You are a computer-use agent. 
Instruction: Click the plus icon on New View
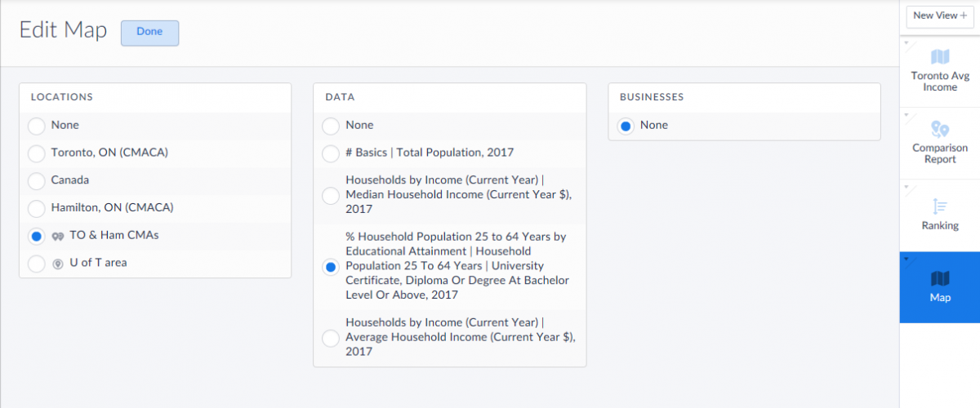pyautogui.click(x=964, y=16)
